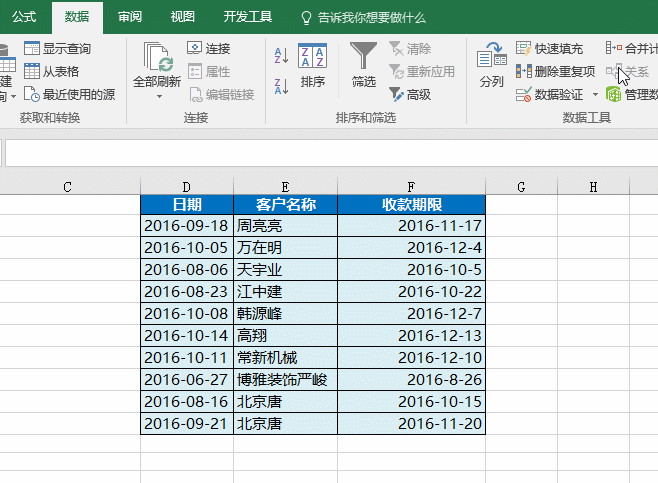Image resolution: width=658 pixels, height=483 pixels.
Task: Select cell with deadline 2016-10-15
Action: click(x=411, y=402)
